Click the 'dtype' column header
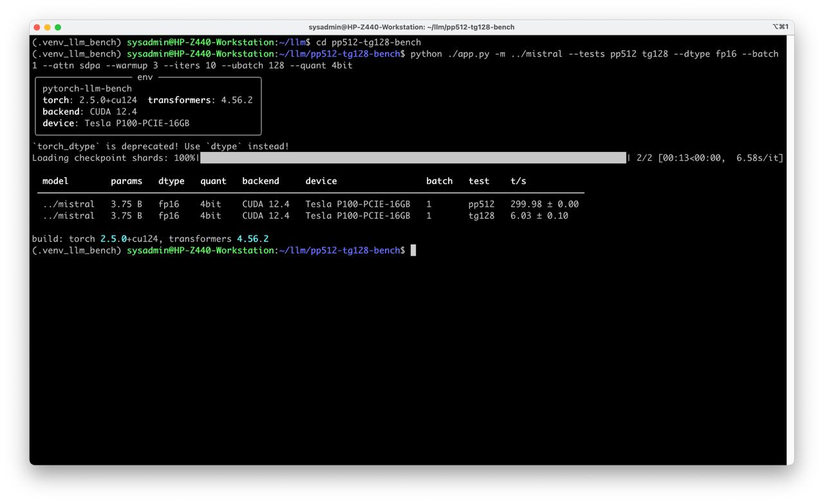Viewport: 824px width, 504px height. tap(171, 182)
